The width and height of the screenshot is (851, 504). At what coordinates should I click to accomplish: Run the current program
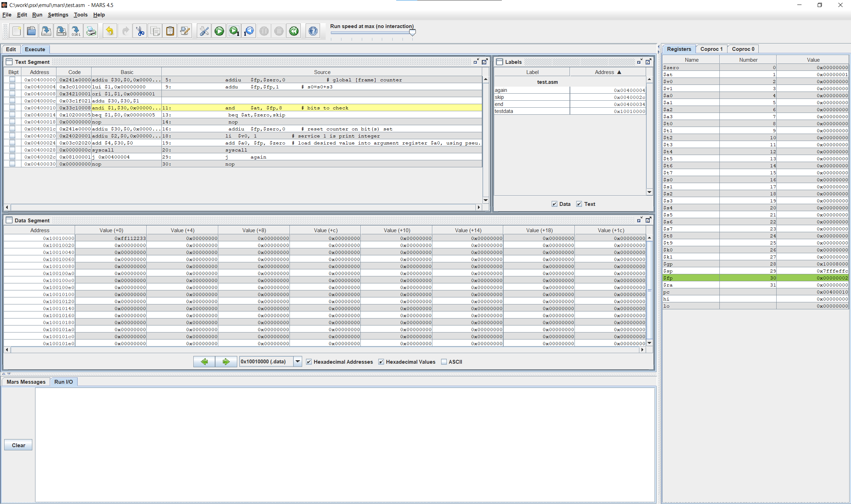point(219,31)
